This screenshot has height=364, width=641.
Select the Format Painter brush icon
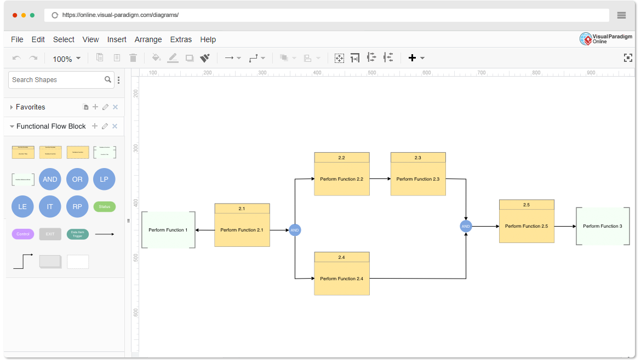click(205, 58)
